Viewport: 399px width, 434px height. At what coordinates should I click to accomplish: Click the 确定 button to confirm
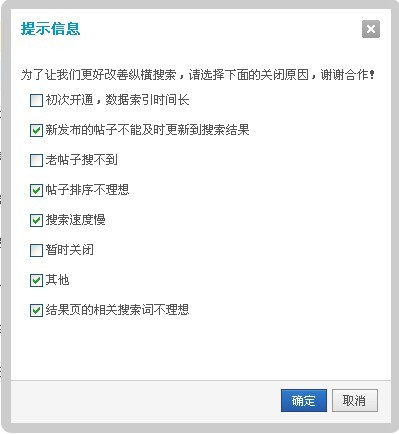point(304,400)
